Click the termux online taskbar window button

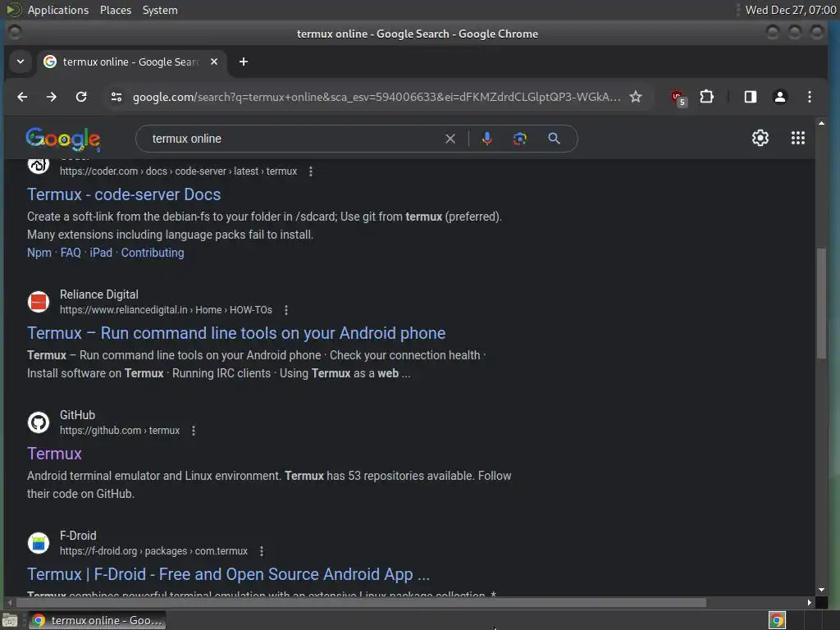[97, 620]
